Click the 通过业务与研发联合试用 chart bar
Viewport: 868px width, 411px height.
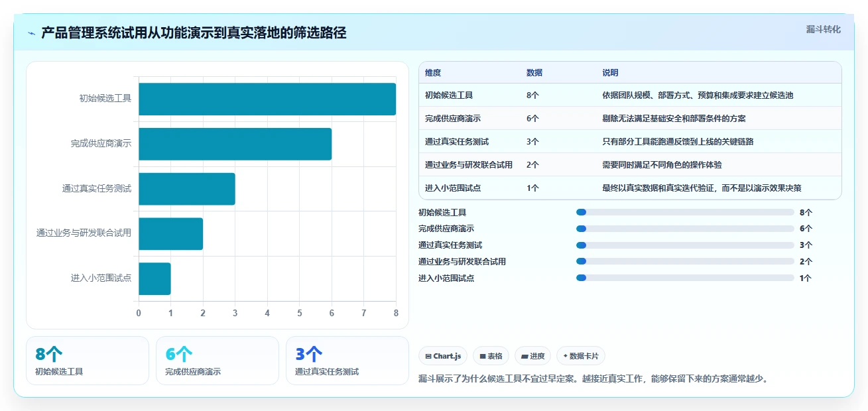coord(170,234)
